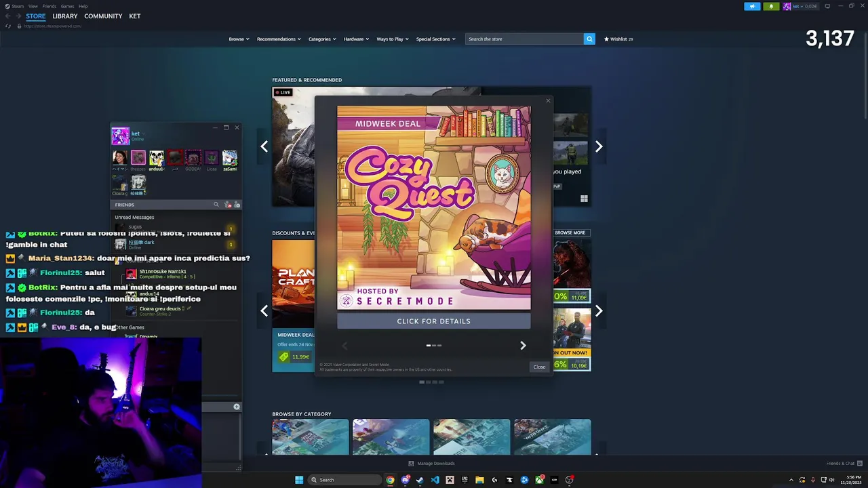Open Visual Studio Code from the taskbar
This screenshot has width=868, height=488.
pos(435,480)
